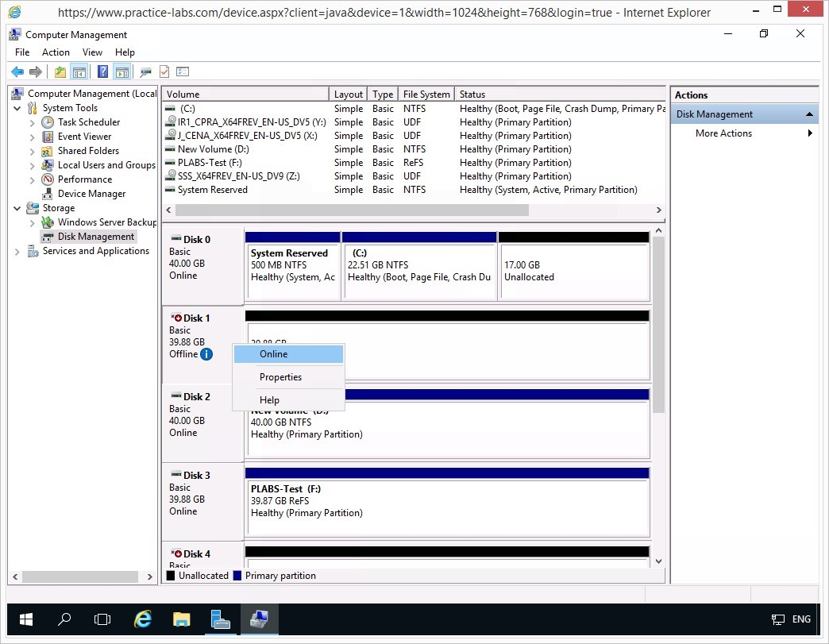This screenshot has height=644, width=829.
Task: Click the Up one level folder icon
Action: point(60,72)
